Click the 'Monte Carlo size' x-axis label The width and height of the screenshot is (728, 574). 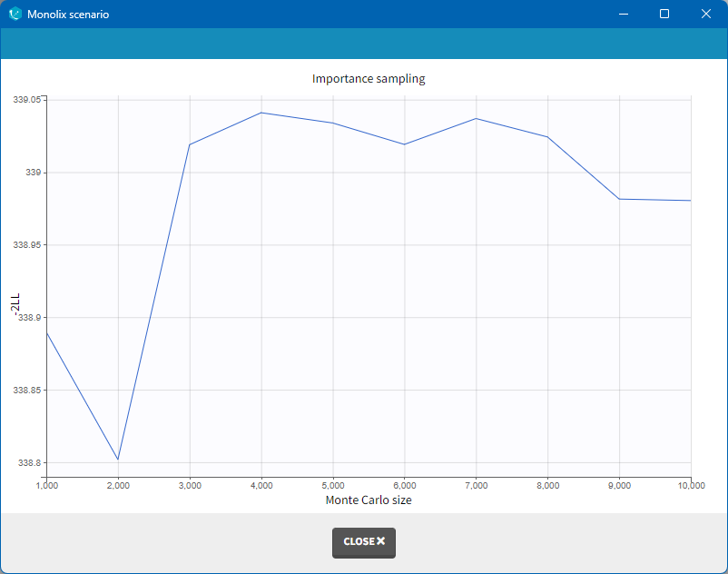pos(369,500)
